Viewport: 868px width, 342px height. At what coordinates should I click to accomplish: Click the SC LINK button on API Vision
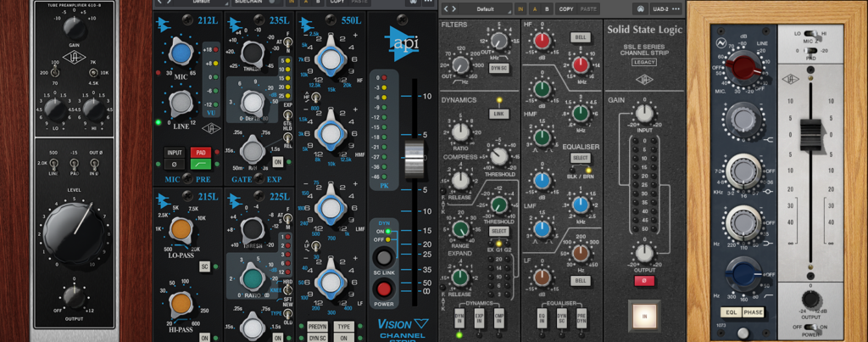383,257
